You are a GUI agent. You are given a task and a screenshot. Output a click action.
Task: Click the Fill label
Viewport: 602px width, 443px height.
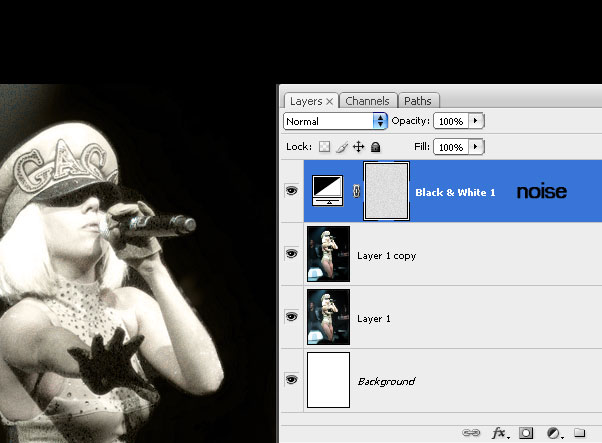[422, 147]
